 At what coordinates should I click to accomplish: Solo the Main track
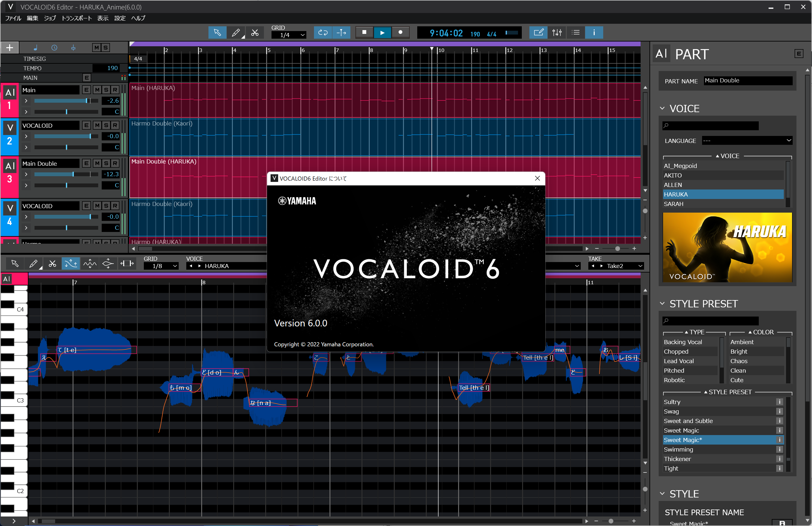pos(106,90)
